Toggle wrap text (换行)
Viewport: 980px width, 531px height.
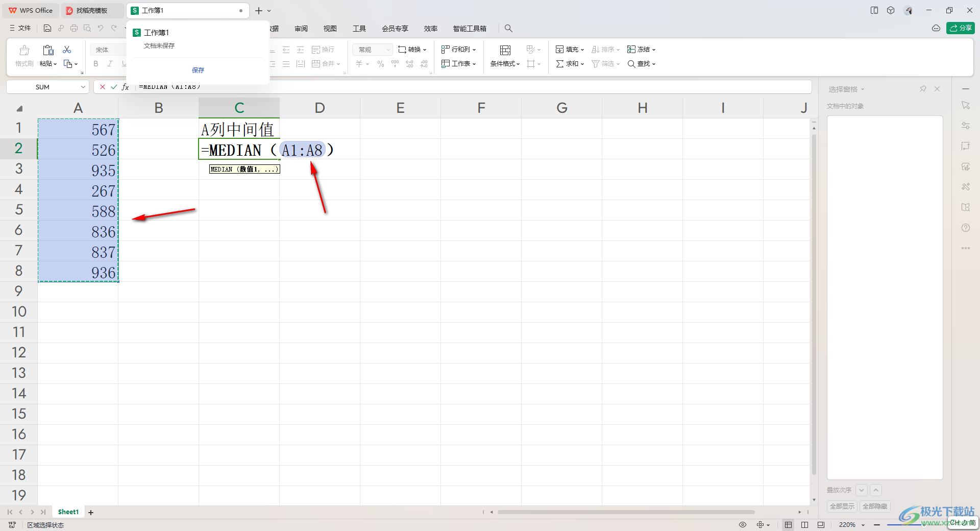tap(323, 50)
